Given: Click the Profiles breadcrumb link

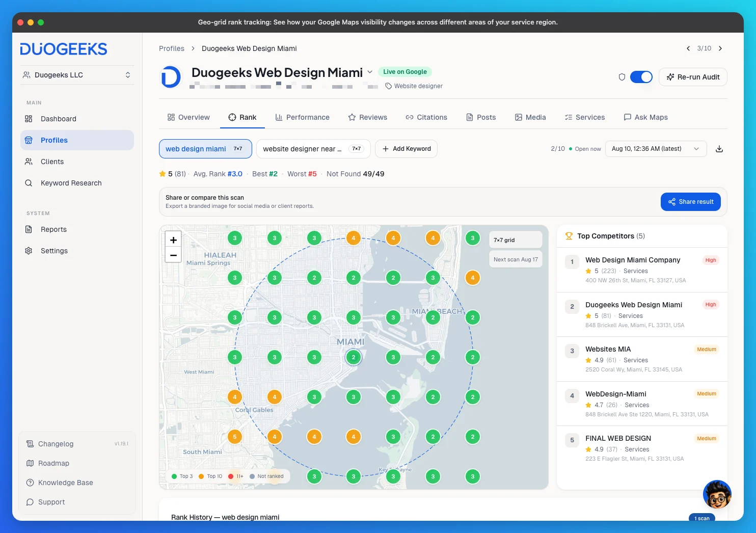Looking at the screenshot, I should 172,48.
